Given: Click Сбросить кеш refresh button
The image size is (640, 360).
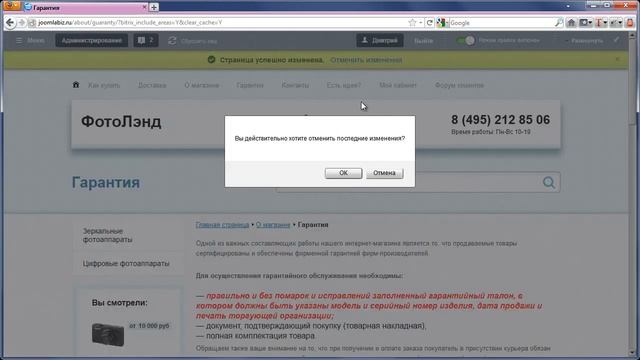Looking at the screenshot, I should pos(193,41).
